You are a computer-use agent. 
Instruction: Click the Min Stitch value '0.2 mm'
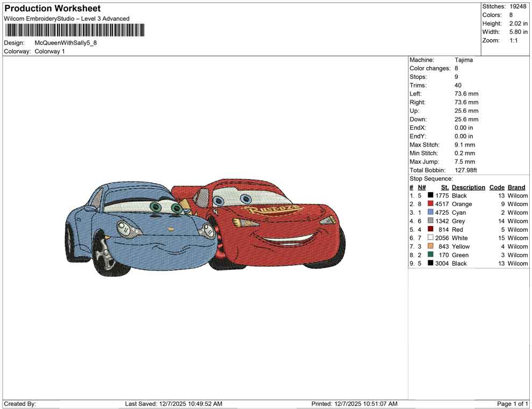pos(465,153)
